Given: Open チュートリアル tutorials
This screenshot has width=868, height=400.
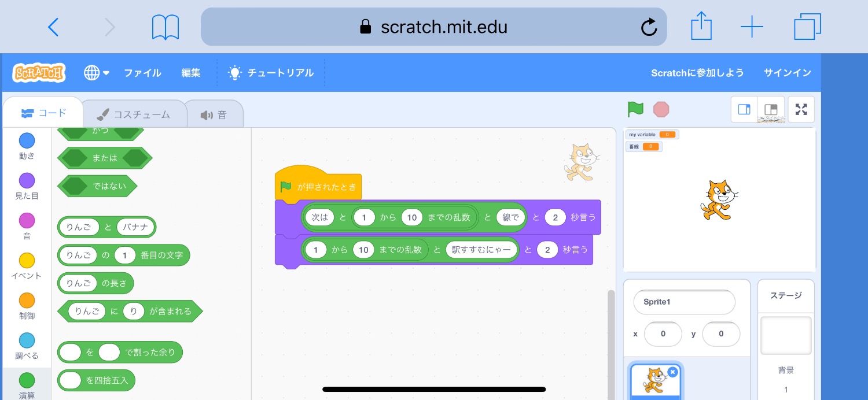Looking at the screenshot, I should 271,73.
